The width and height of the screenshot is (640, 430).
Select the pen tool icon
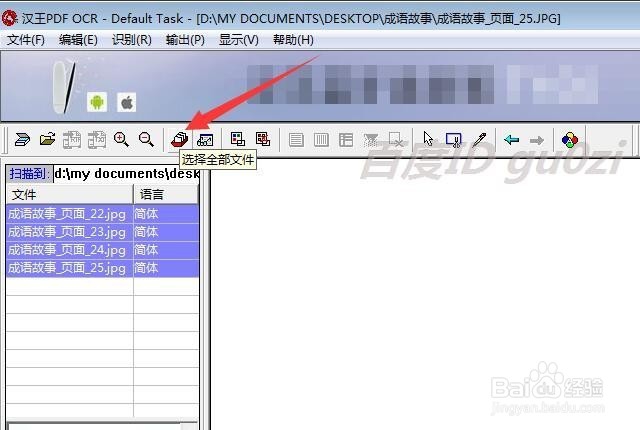coord(480,140)
